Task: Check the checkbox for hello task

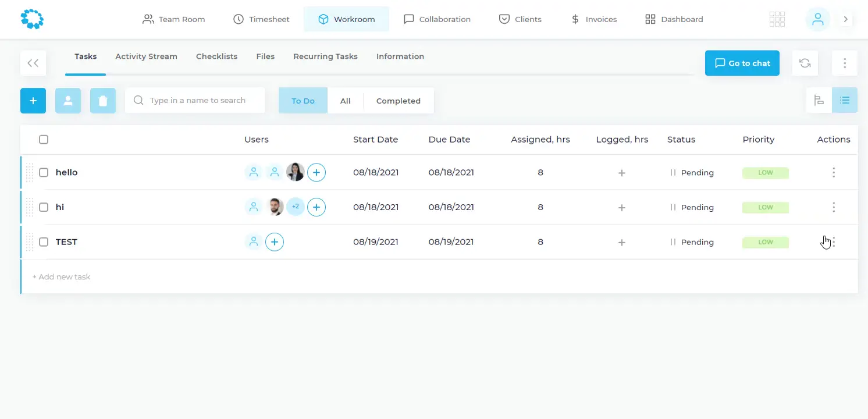Action: tap(44, 172)
